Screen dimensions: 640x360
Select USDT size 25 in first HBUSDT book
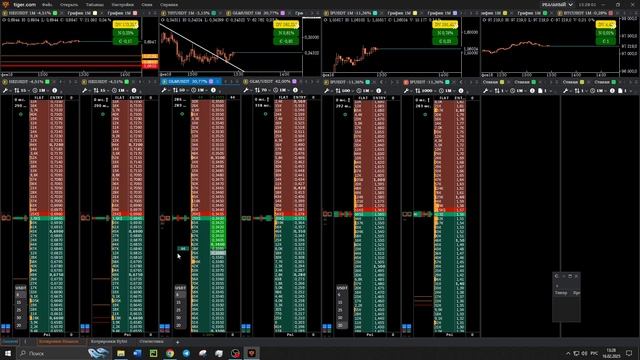tap(20, 310)
